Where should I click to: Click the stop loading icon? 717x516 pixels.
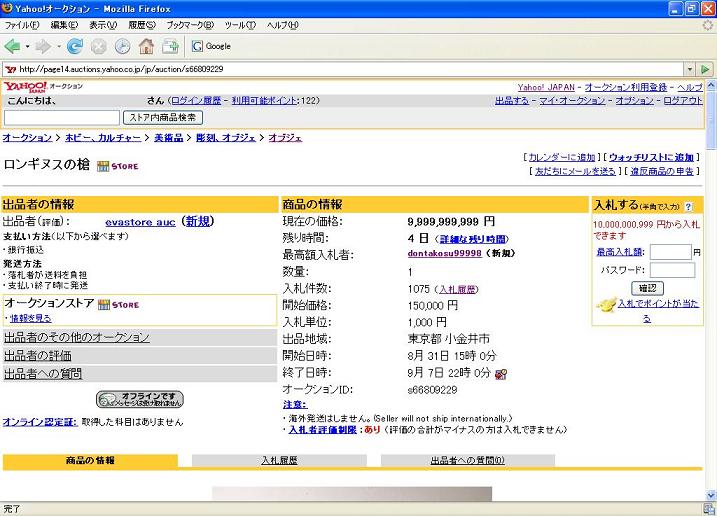(99, 46)
